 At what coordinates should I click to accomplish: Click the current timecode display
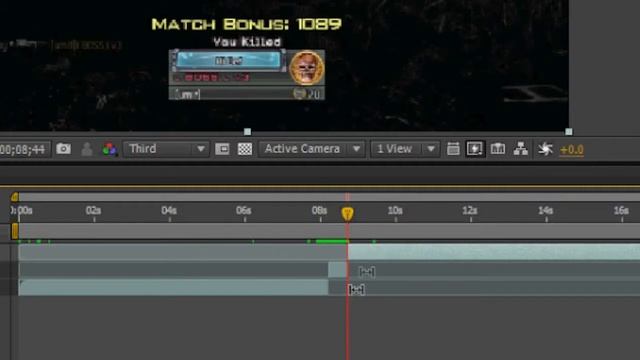[23, 149]
